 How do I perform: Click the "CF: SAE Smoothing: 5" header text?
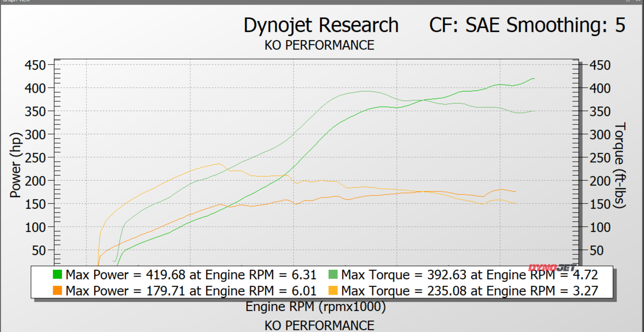click(527, 25)
